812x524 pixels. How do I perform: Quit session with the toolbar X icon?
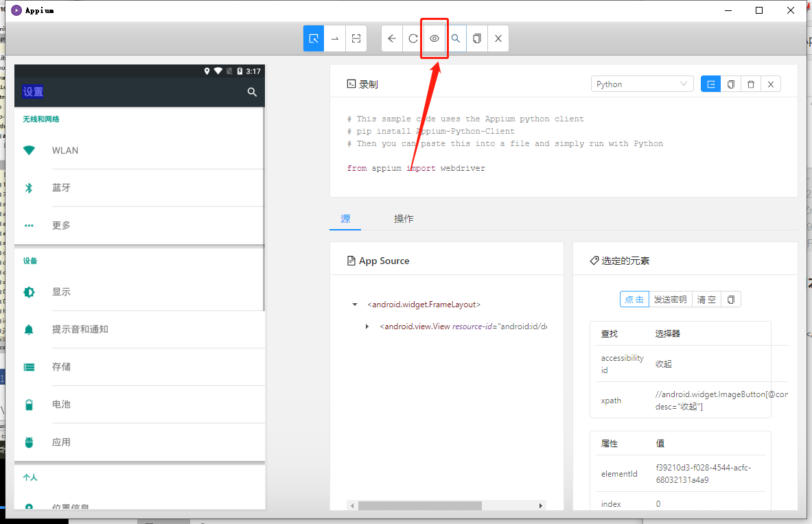(x=498, y=38)
